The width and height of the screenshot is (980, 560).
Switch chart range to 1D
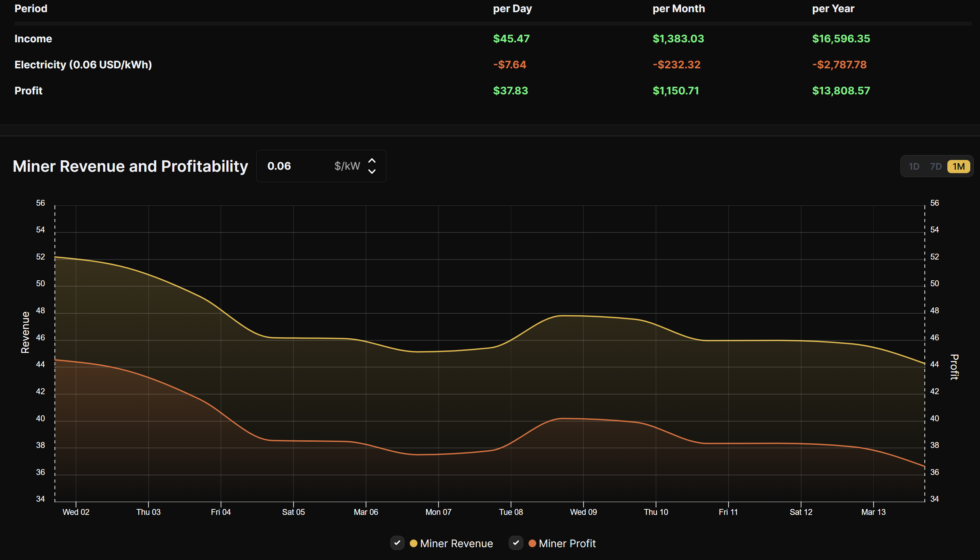[913, 167]
